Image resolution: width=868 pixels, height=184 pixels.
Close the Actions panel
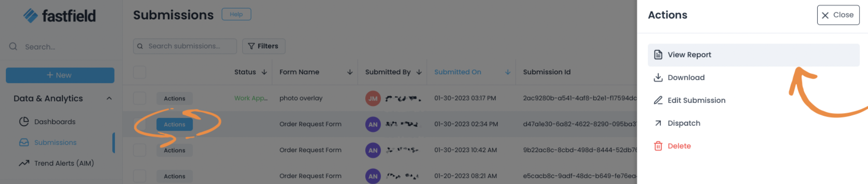coord(838,15)
